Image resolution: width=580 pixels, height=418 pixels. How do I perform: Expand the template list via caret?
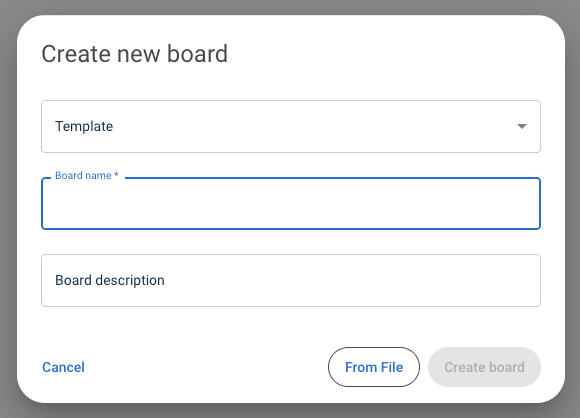(522, 127)
